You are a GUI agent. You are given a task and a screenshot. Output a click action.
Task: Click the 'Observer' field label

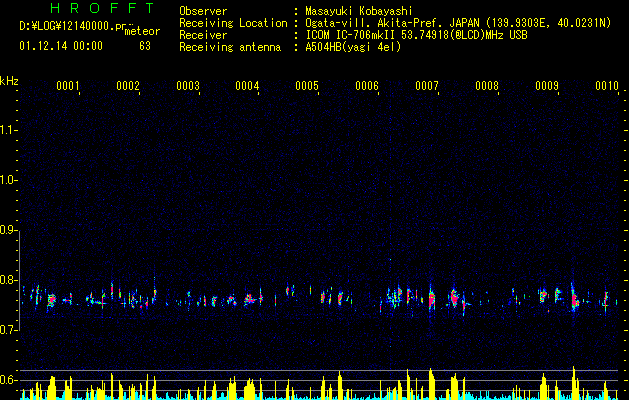[x=203, y=11]
